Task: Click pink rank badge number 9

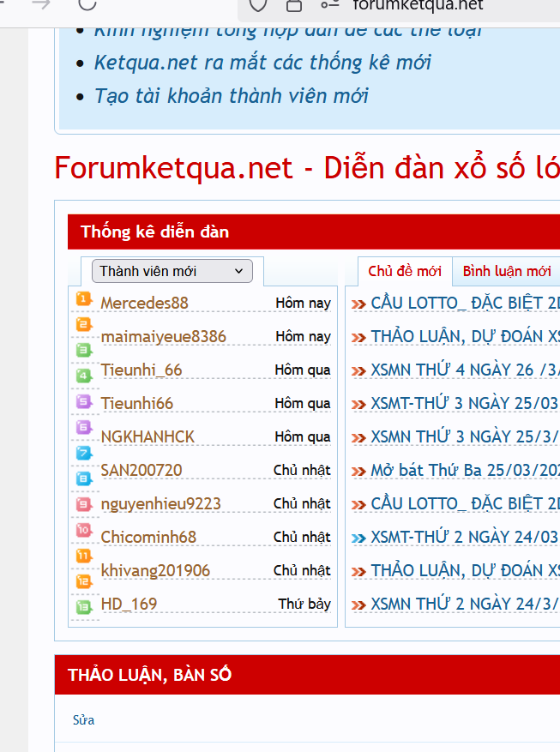Action: coord(84,504)
